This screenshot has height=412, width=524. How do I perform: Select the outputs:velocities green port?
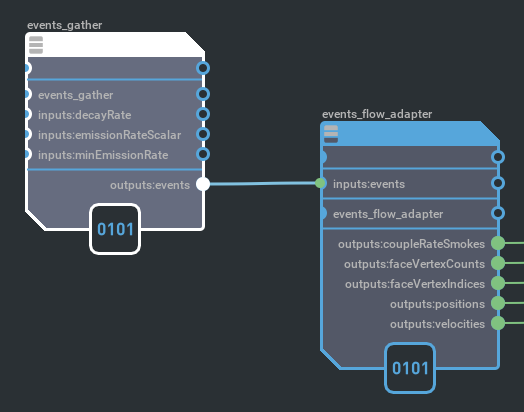click(498, 323)
